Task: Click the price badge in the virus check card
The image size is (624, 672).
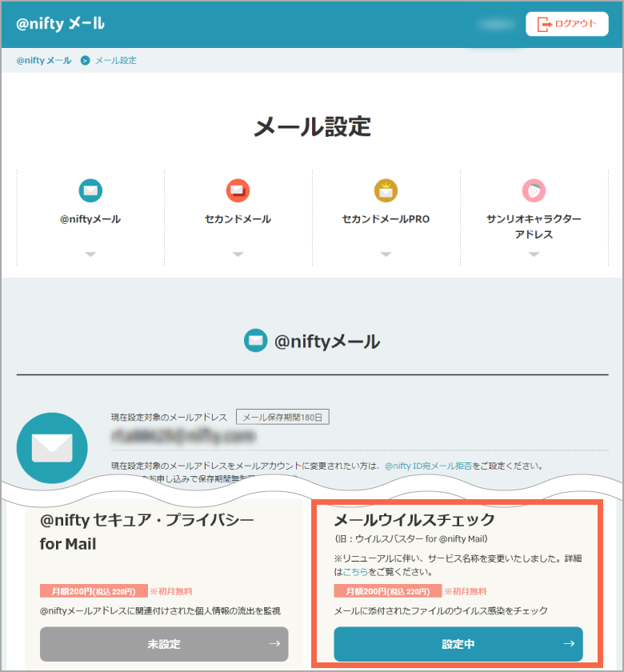Action: (x=388, y=591)
